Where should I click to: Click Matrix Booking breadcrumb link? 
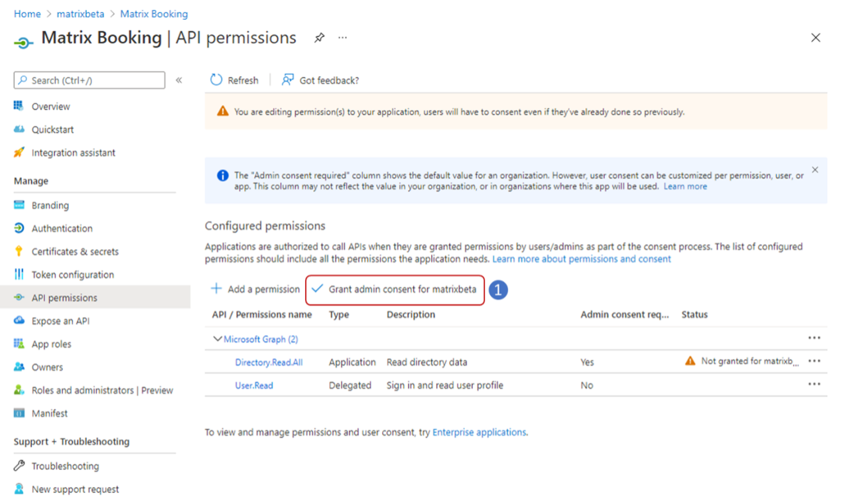pos(154,13)
